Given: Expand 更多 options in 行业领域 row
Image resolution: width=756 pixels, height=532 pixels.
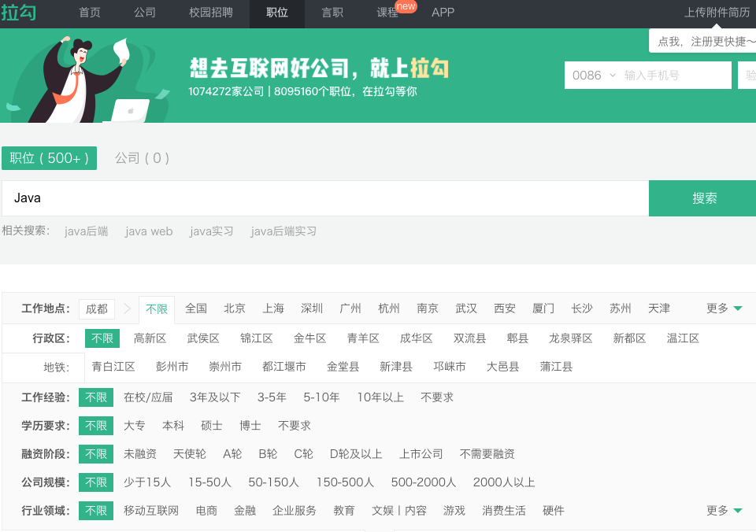Looking at the screenshot, I should 724,511.
